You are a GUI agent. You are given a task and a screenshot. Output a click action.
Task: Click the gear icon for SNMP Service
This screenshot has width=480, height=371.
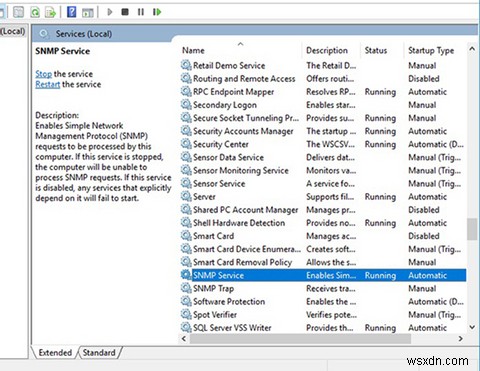coord(186,275)
